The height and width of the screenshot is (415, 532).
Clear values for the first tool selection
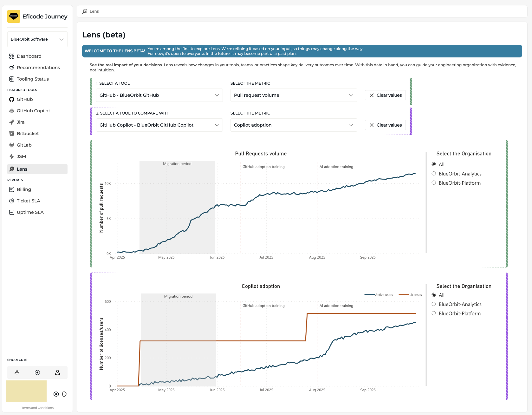click(385, 95)
